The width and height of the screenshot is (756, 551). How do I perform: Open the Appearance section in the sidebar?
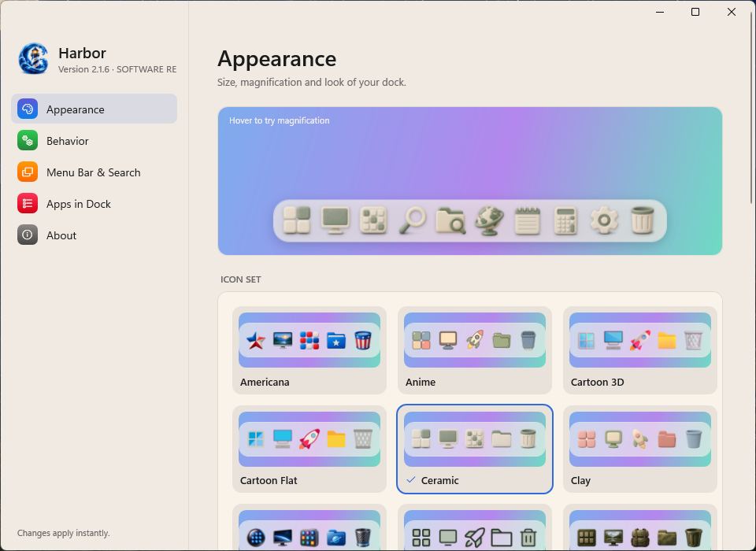(94, 109)
